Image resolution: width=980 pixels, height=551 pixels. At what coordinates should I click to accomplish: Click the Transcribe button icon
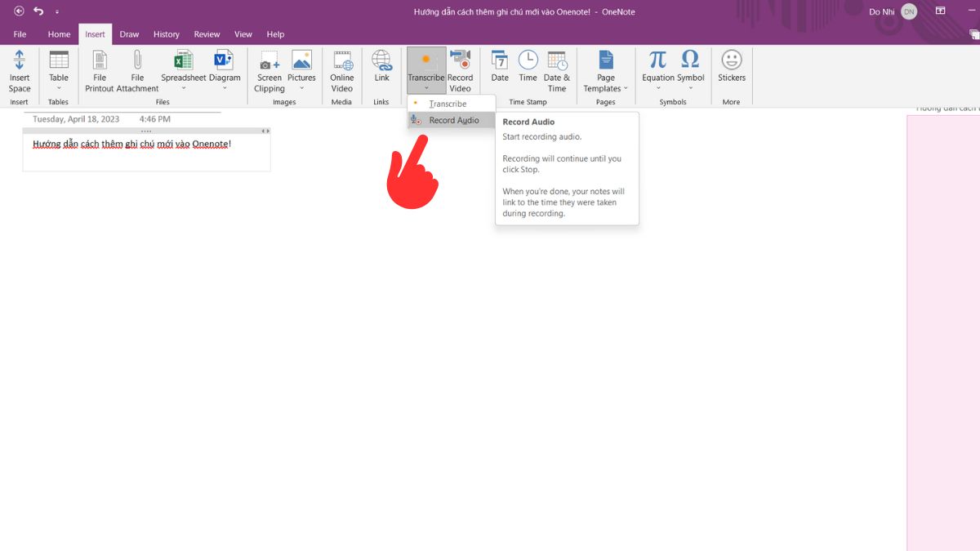pyautogui.click(x=425, y=60)
